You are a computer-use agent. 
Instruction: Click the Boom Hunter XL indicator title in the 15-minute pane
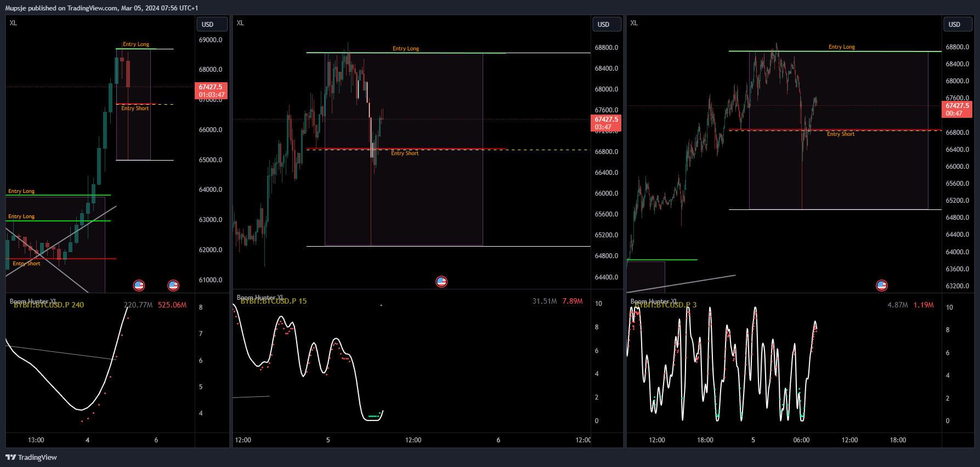coord(260,298)
